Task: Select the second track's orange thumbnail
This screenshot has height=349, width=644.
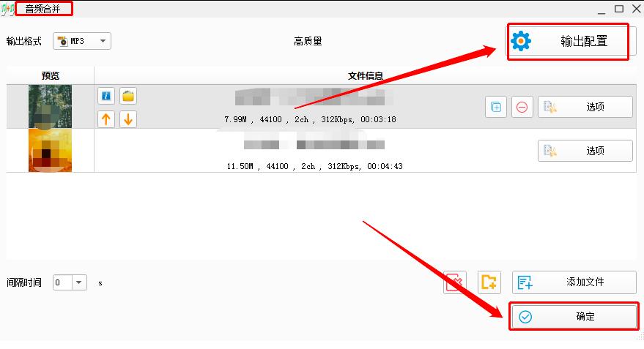Action: point(50,151)
